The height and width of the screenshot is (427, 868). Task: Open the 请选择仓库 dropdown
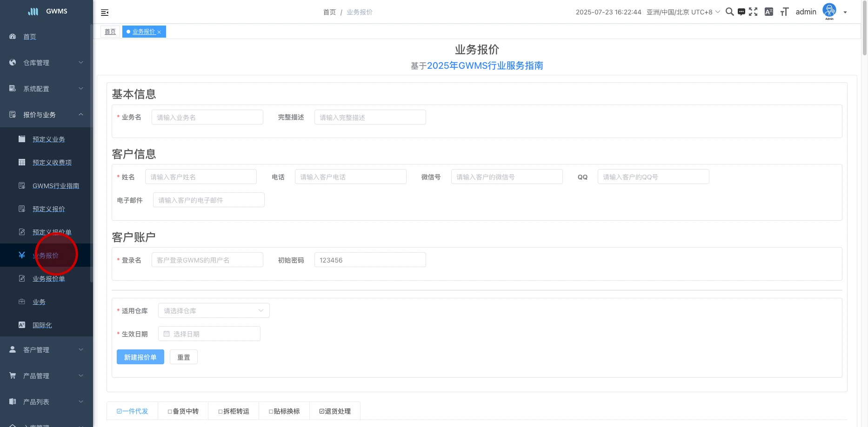pyautogui.click(x=214, y=311)
